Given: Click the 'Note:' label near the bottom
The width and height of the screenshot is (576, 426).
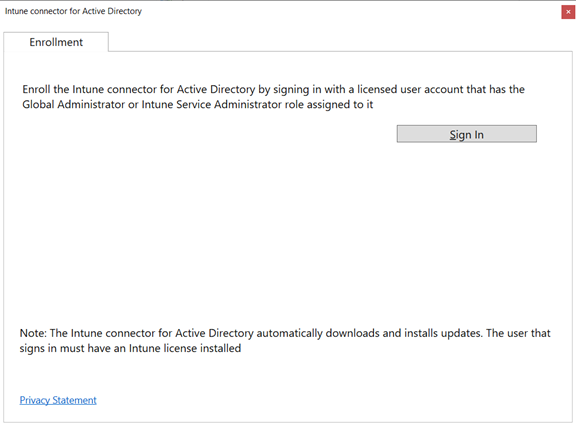Looking at the screenshot, I should coord(33,333).
